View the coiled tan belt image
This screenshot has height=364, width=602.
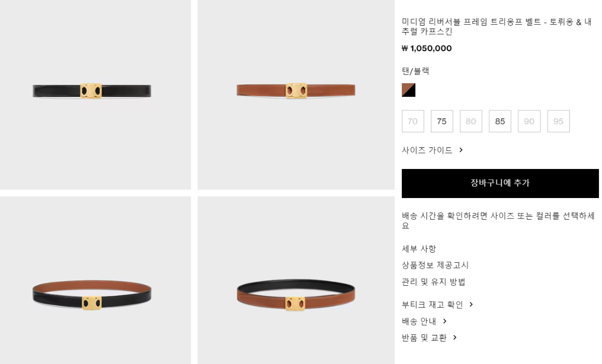click(296, 280)
